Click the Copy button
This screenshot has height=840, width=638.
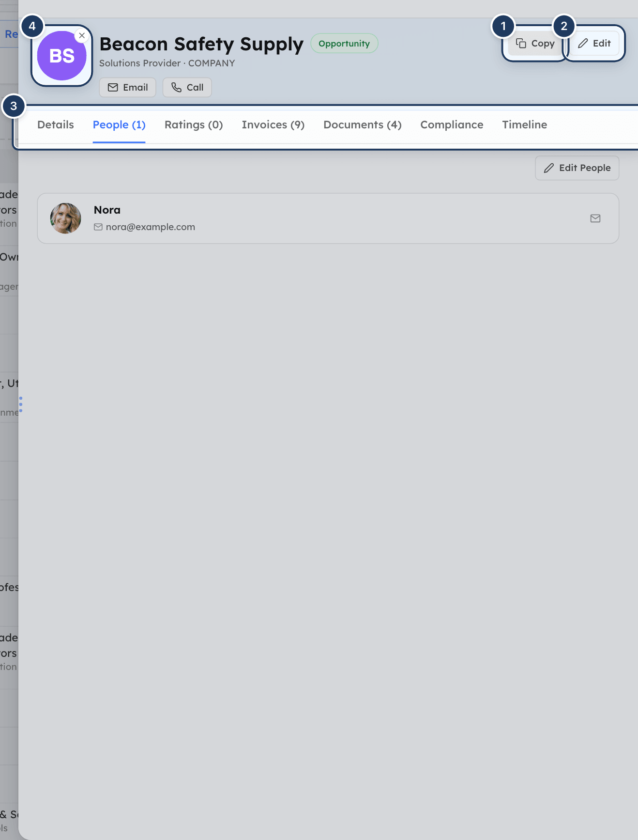coord(535,44)
